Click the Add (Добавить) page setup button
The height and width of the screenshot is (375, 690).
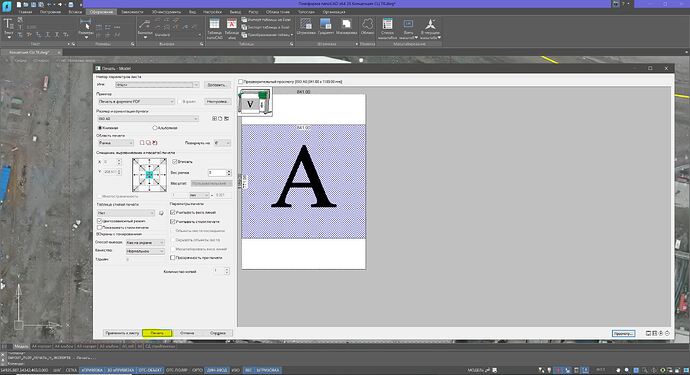pyautogui.click(x=217, y=85)
